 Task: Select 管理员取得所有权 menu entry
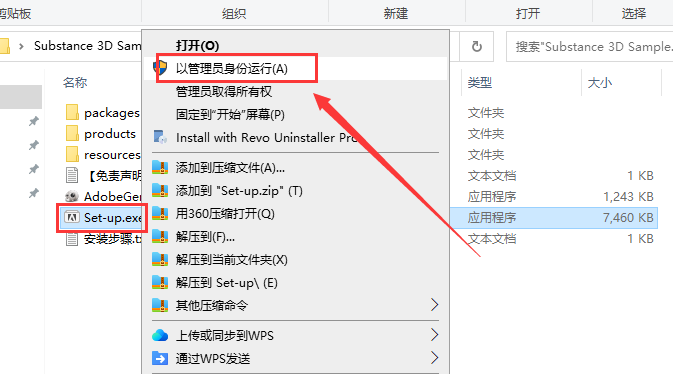click(x=224, y=91)
